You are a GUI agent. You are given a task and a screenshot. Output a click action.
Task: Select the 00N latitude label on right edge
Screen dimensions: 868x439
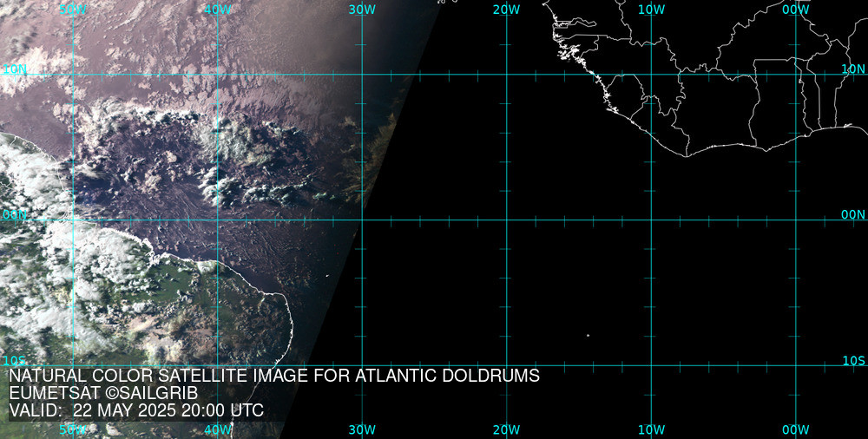click(853, 215)
